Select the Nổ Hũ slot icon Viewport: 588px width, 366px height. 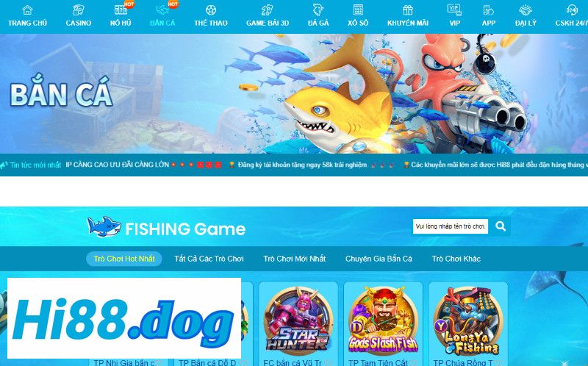[121, 10]
